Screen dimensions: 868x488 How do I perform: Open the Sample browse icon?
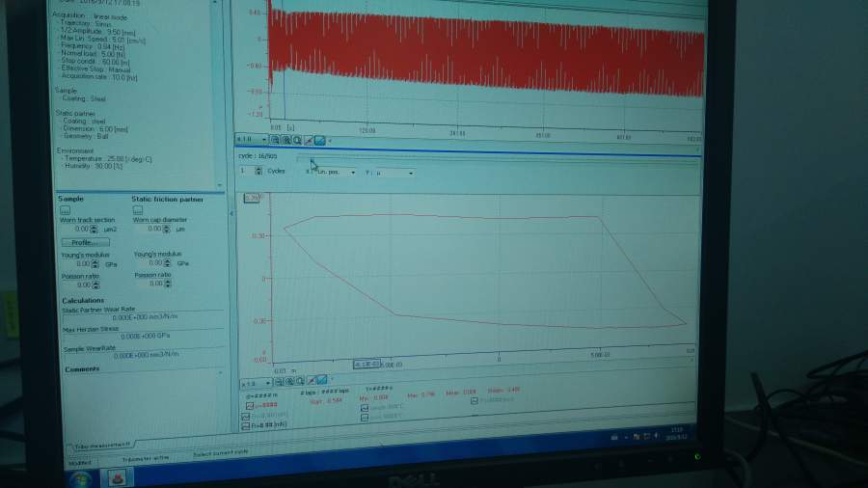click(65, 210)
